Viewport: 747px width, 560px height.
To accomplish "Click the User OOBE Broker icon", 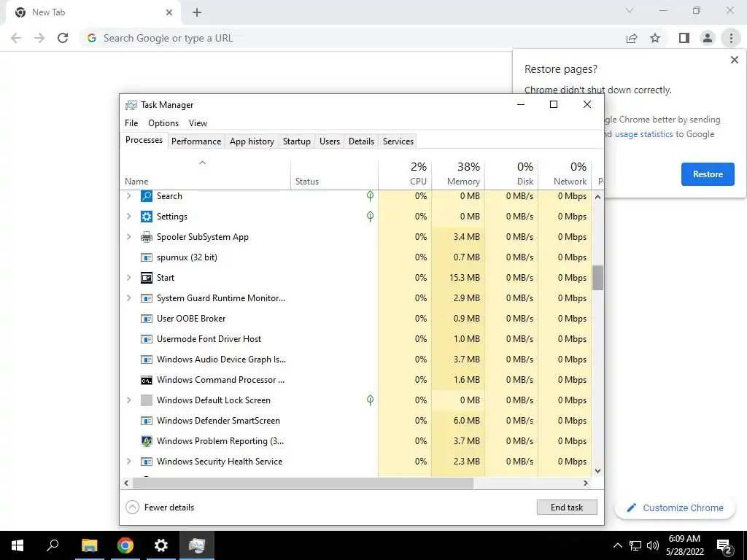I will tap(146, 319).
